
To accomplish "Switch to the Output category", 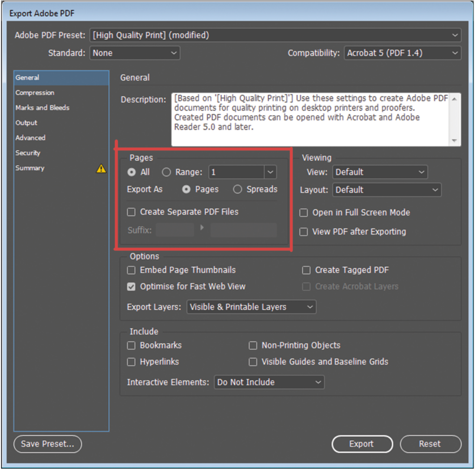I will [x=61, y=123].
